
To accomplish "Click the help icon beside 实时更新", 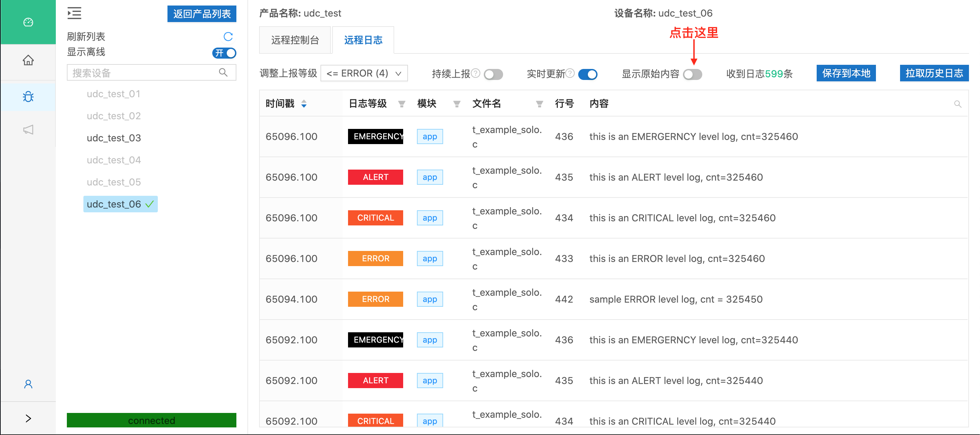I will tap(570, 73).
